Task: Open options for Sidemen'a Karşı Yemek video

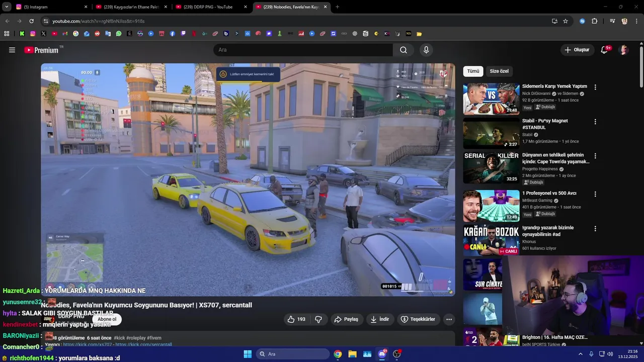Action: click(x=595, y=87)
